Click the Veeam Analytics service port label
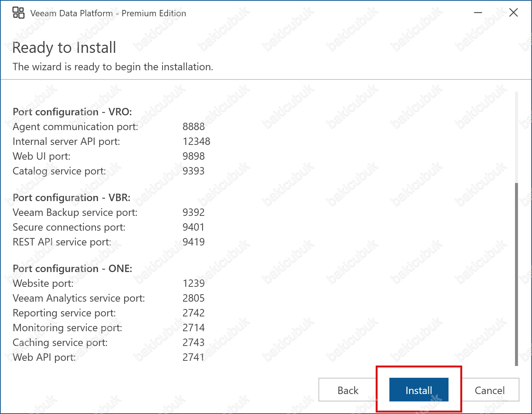Screen dimensions: 532x414 click(79, 298)
